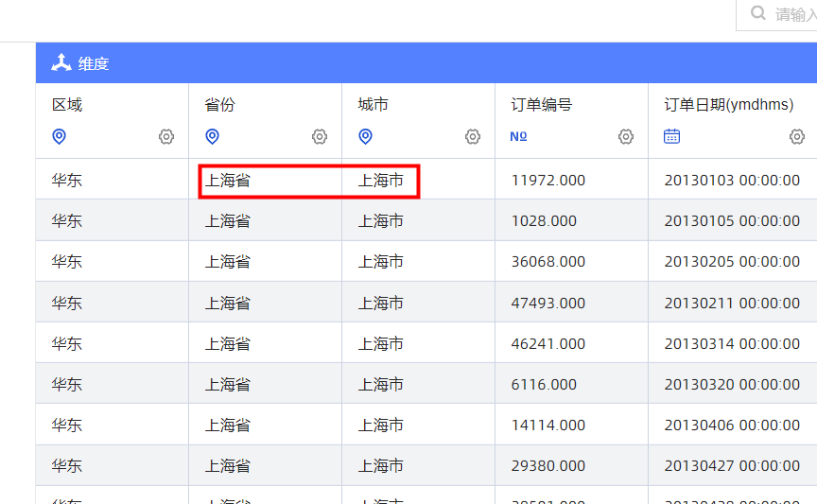Click the magnifier search icon

click(758, 14)
